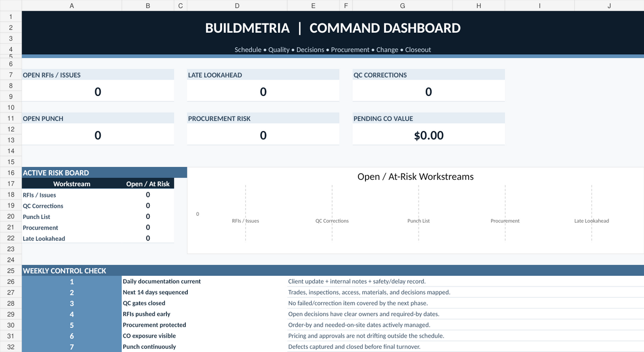Click the Open decisions have clear owners description
This screenshot has height=352, width=644.
[x=364, y=314]
